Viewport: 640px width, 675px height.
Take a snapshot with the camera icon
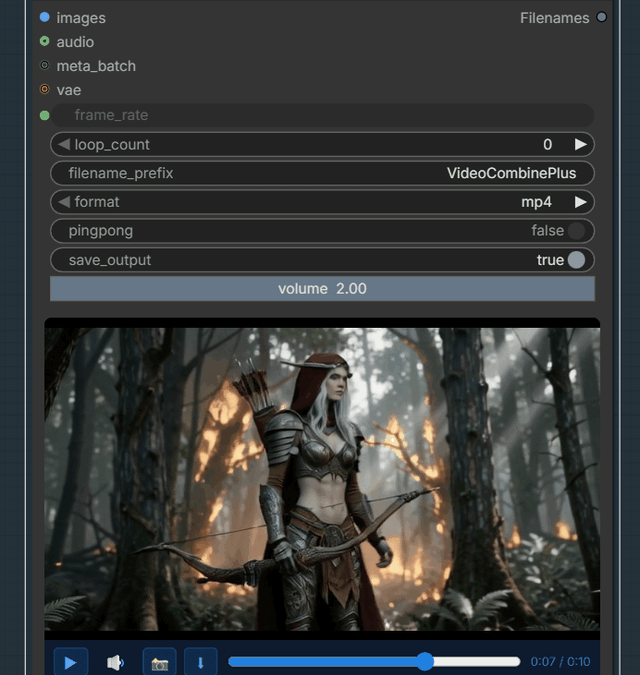point(159,662)
